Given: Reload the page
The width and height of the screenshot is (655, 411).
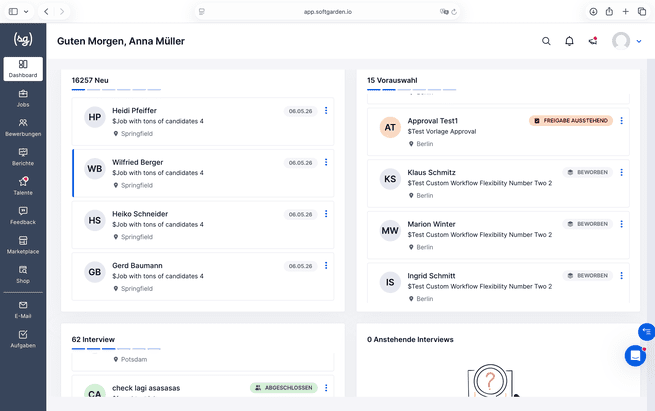Looking at the screenshot, I should point(454,12).
